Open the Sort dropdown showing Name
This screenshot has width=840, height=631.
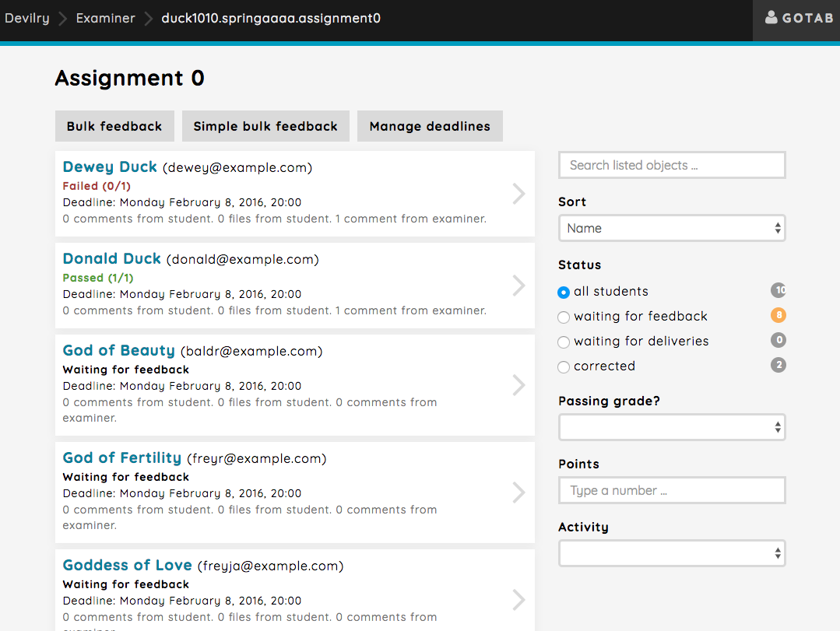tap(672, 229)
